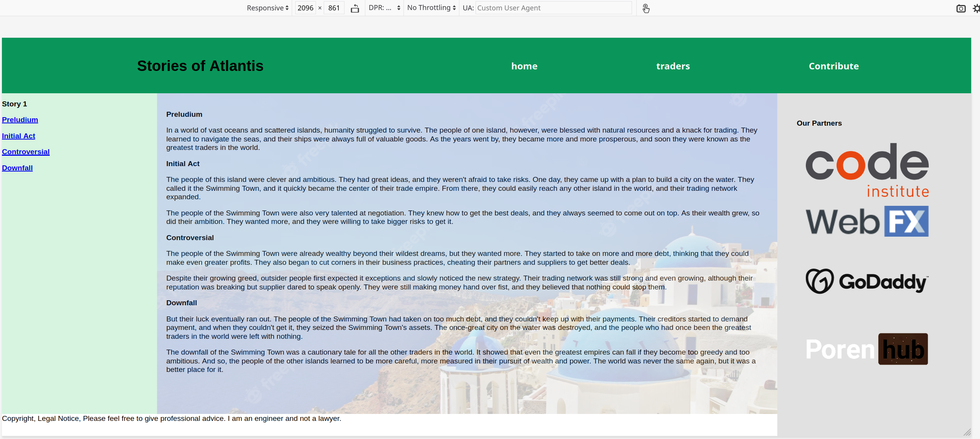Open the Contribute page
Viewport: 980px width, 439px height.
pos(834,66)
